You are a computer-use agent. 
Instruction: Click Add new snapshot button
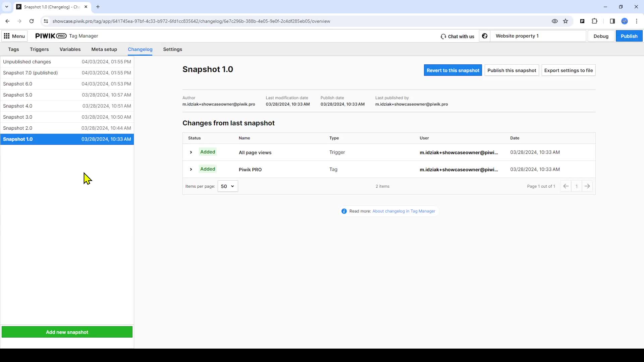67,332
